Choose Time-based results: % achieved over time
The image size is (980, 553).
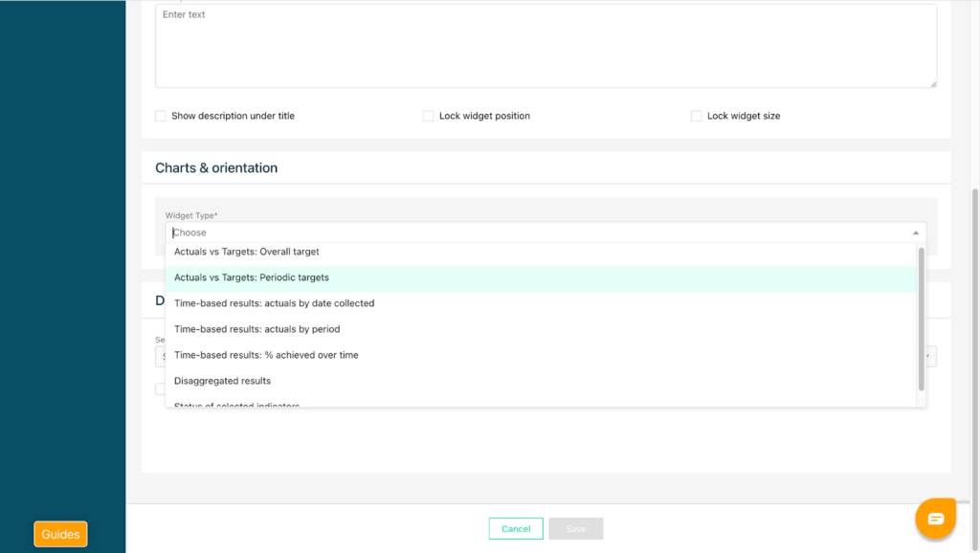point(266,355)
